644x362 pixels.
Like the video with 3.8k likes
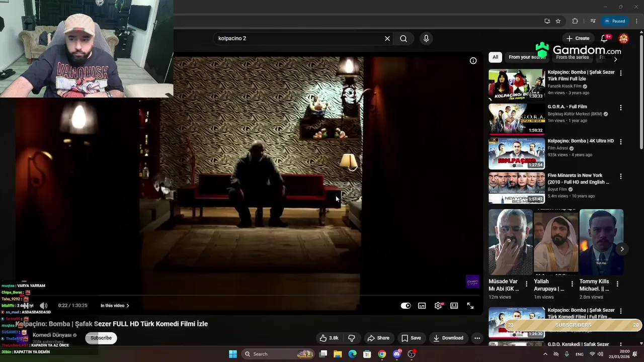pos(330,338)
